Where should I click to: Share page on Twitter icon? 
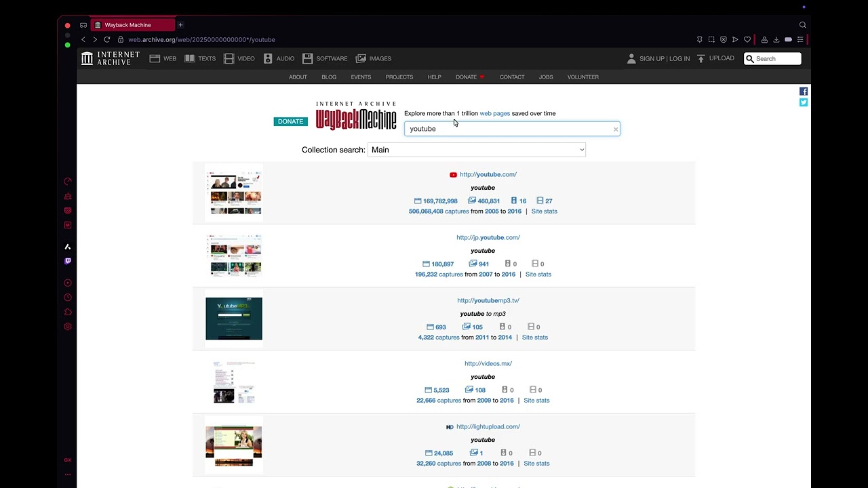tap(804, 102)
